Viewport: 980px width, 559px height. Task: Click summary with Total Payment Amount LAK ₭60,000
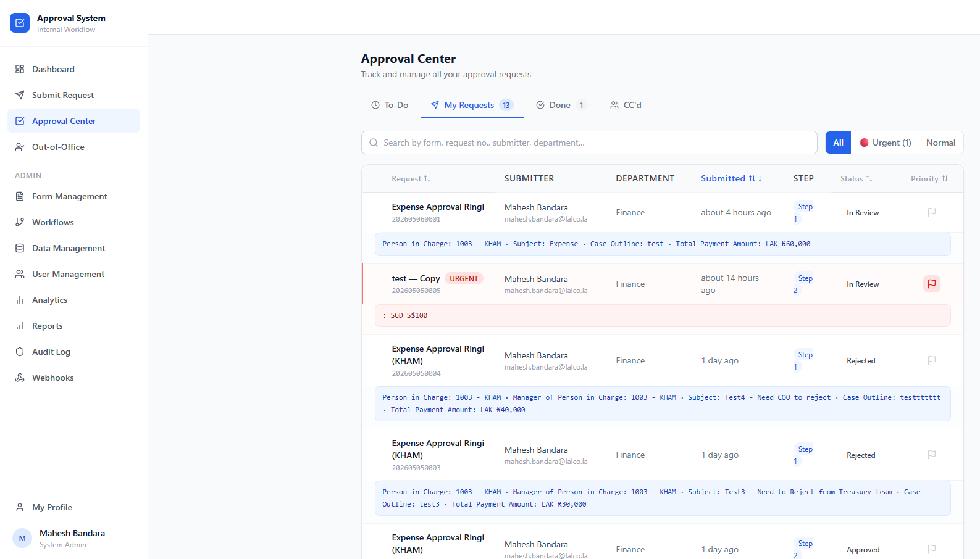tap(663, 244)
